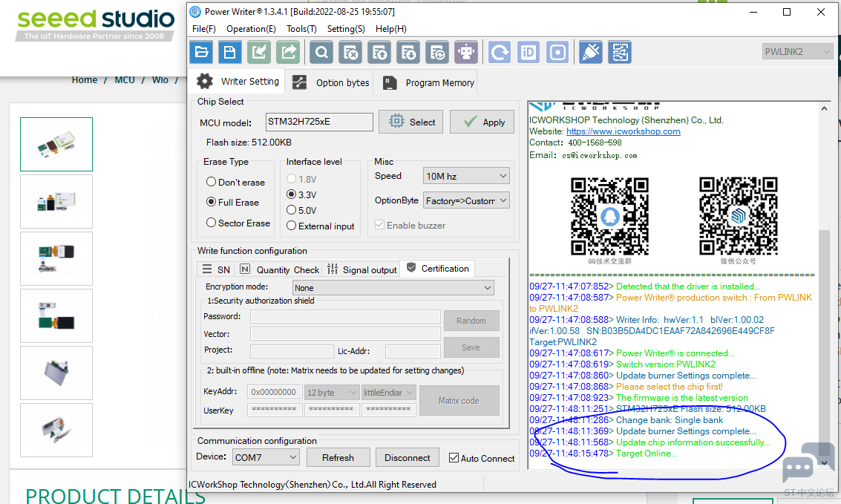Click the save project floppy icon
Screen dimensions: 841x504
click(x=230, y=52)
